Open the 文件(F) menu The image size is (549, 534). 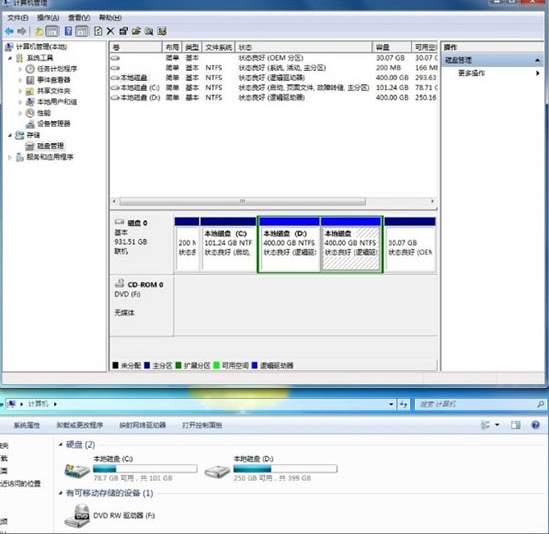18,18
